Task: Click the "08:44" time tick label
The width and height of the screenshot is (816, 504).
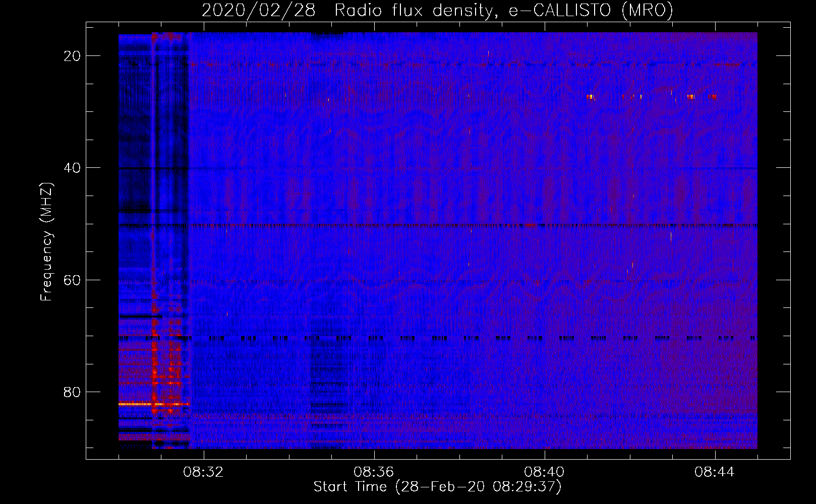Action: click(715, 472)
